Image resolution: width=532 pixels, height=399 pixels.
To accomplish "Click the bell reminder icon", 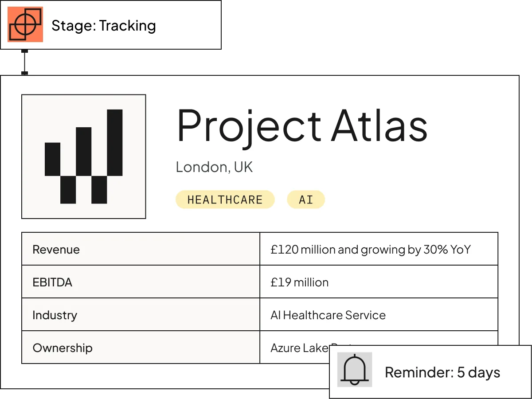I will click(355, 369).
